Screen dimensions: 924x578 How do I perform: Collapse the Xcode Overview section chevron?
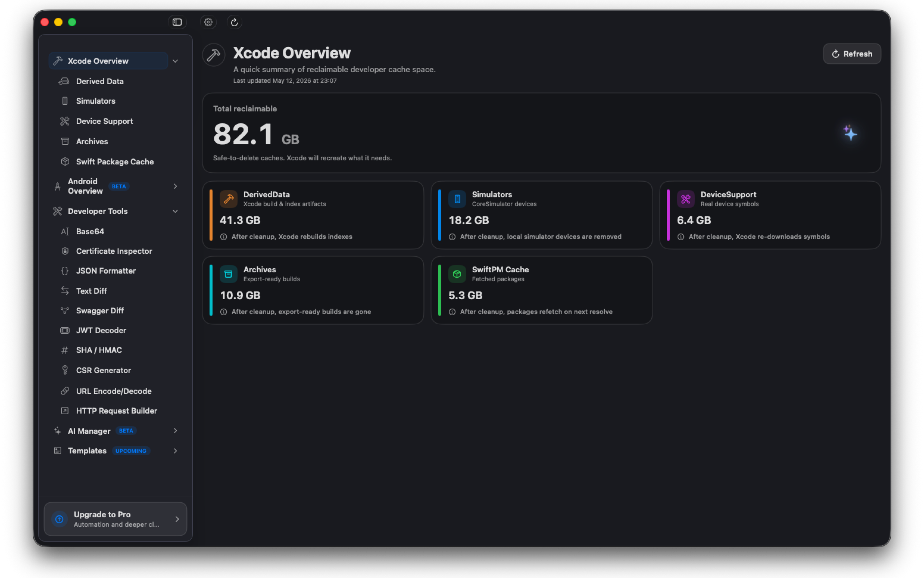point(175,61)
